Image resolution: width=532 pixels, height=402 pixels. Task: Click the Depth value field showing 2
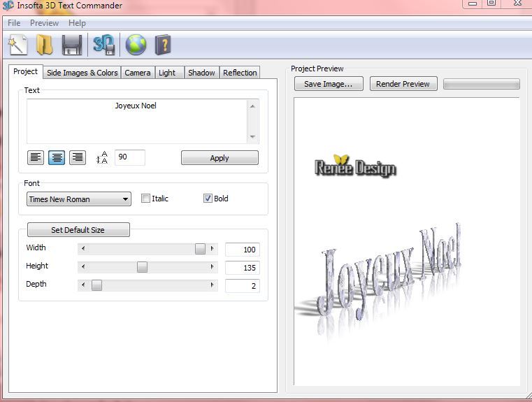[243, 286]
